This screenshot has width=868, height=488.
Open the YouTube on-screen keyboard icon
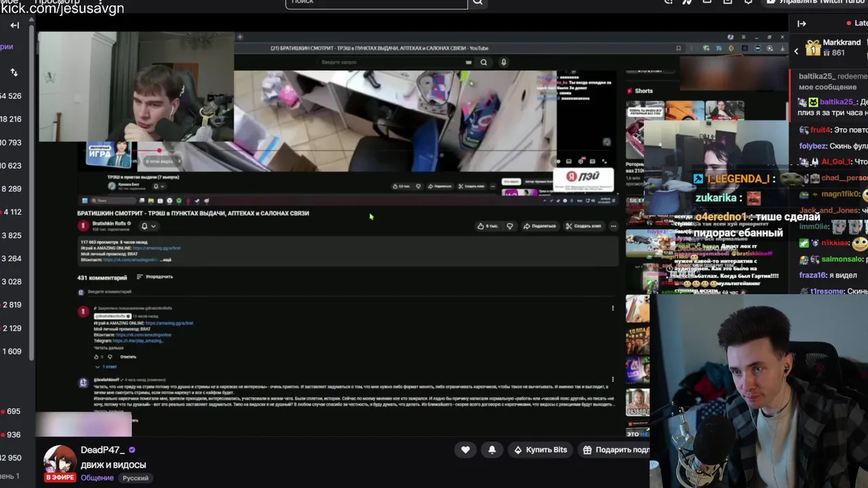469,62
